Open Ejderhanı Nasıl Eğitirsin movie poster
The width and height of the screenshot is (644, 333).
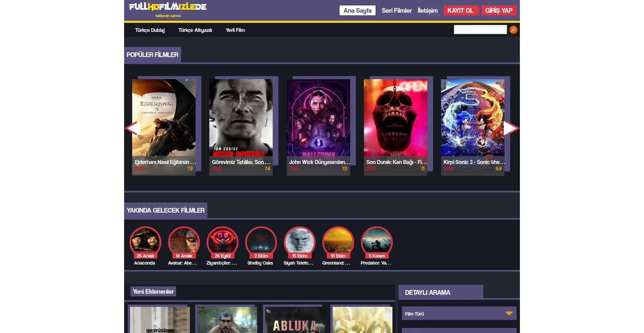click(x=164, y=121)
